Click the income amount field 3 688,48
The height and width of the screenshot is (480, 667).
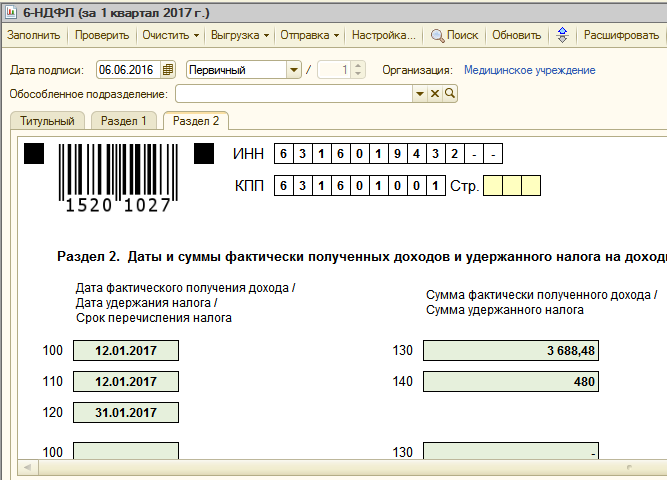(510, 351)
